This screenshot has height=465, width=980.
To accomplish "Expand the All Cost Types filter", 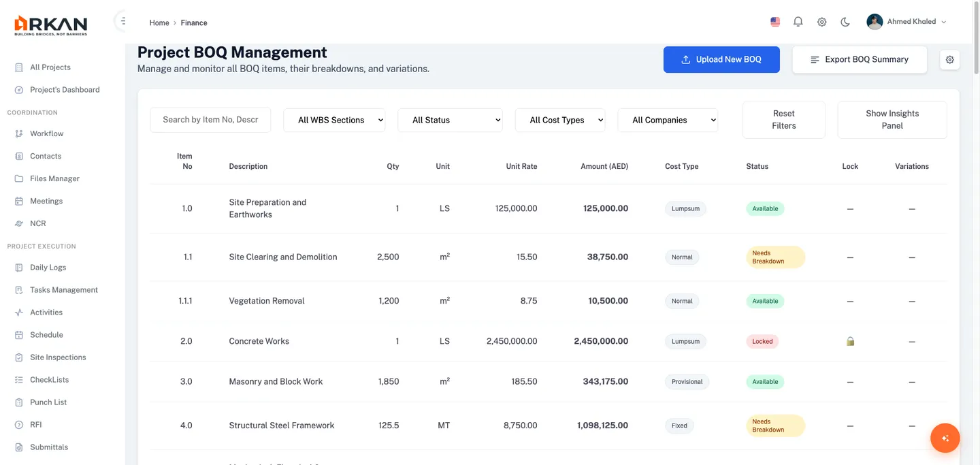I will pyautogui.click(x=559, y=120).
